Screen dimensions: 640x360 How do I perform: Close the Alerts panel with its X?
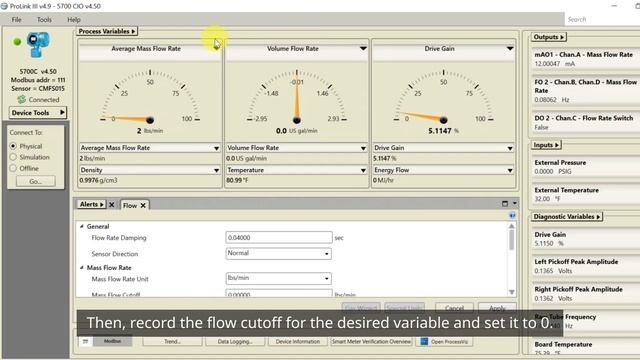coord(111,204)
